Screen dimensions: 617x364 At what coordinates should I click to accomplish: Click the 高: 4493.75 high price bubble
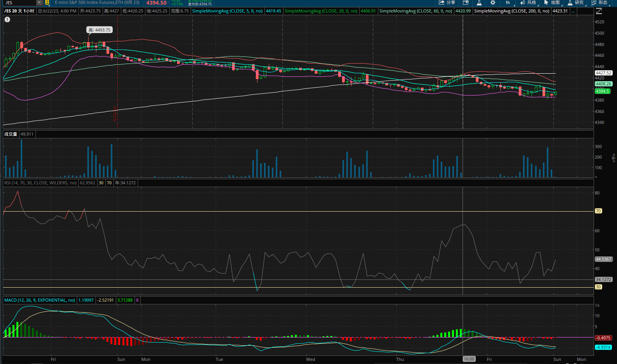pyautogui.click(x=99, y=30)
